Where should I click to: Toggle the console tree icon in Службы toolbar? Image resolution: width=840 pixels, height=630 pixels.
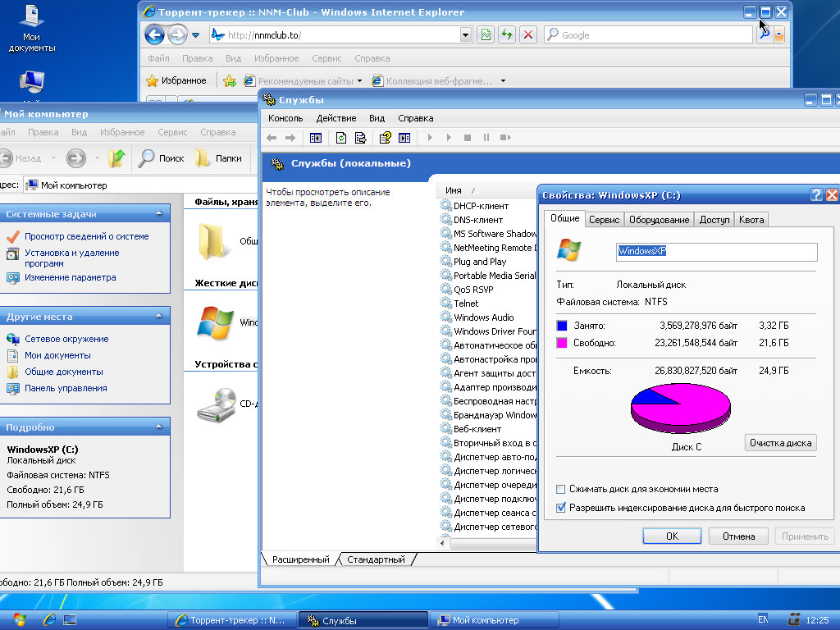(x=316, y=138)
